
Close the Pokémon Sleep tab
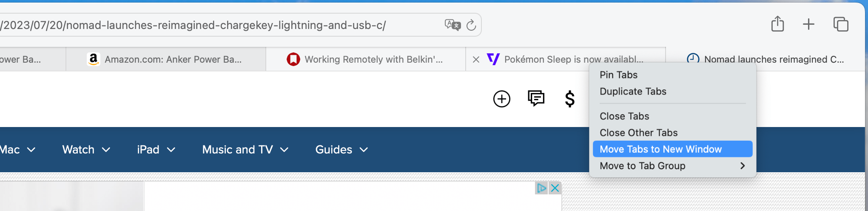pyautogui.click(x=476, y=60)
